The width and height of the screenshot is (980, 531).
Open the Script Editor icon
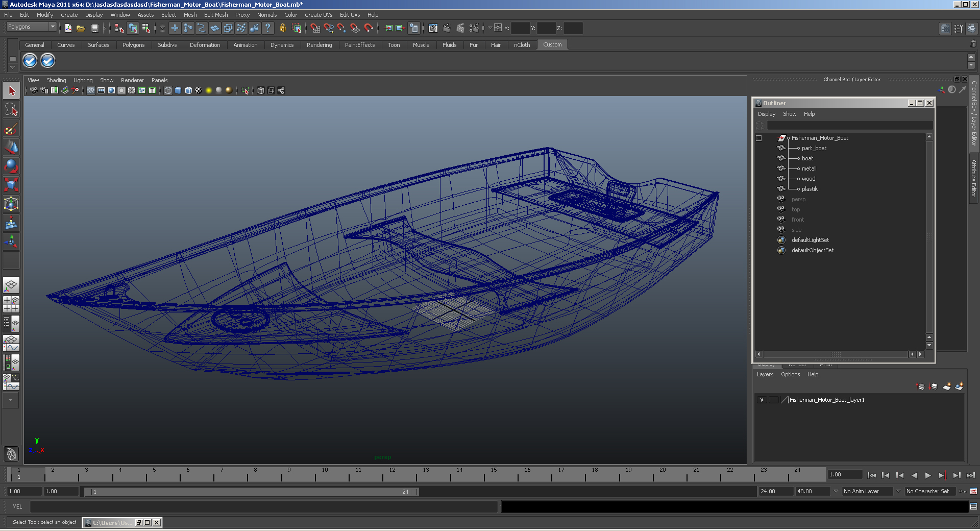973,506
